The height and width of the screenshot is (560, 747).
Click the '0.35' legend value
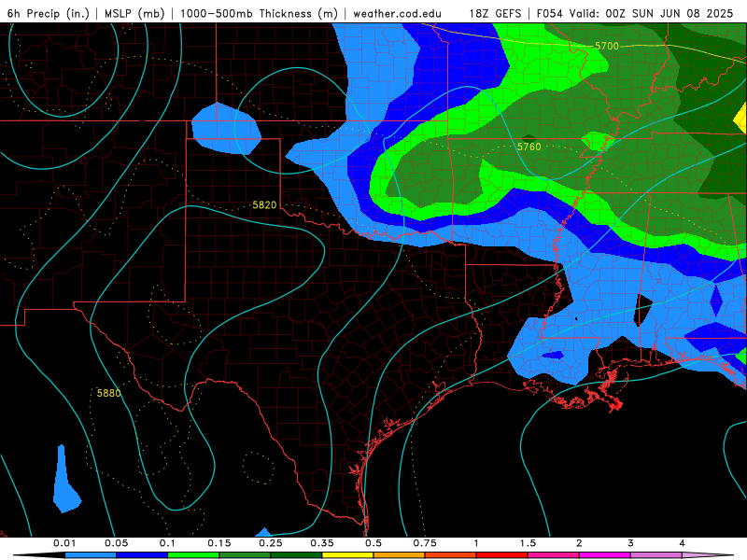pos(322,543)
